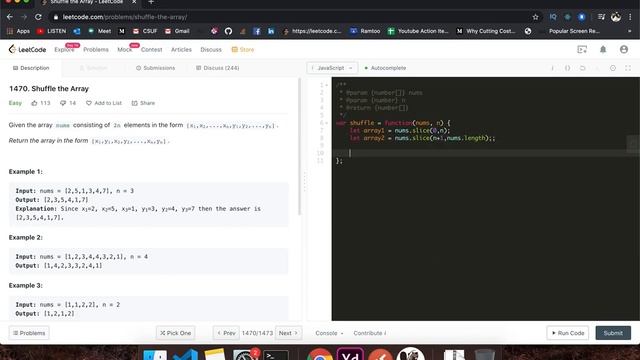Open the Problems navigation item
Viewport: 640px width, 360px height.
96,49
